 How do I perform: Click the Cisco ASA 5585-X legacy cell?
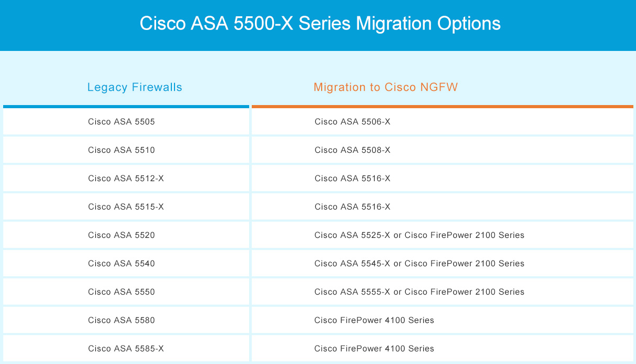click(x=126, y=349)
